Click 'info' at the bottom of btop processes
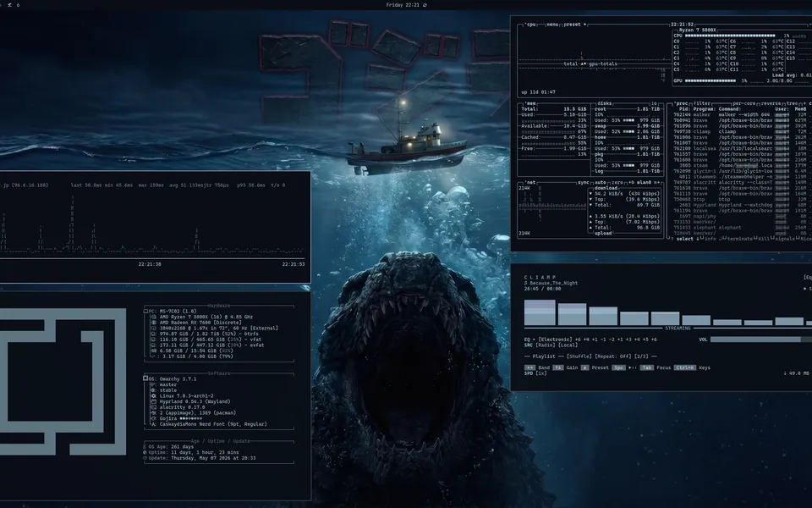The image size is (812, 508). click(x=710, y=239)
